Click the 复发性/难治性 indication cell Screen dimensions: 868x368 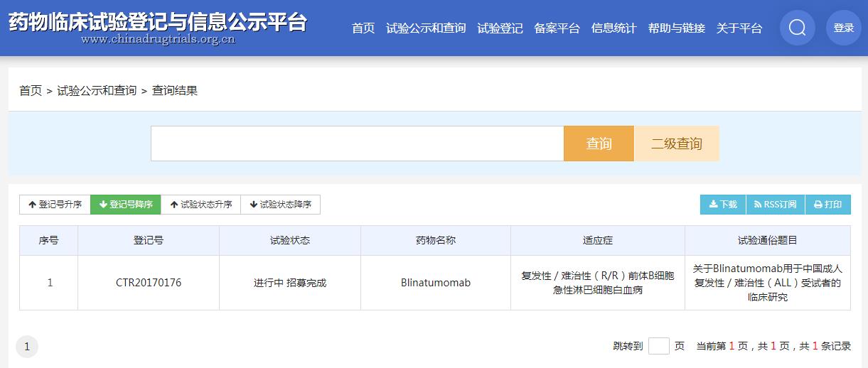[x=598, y=283]
